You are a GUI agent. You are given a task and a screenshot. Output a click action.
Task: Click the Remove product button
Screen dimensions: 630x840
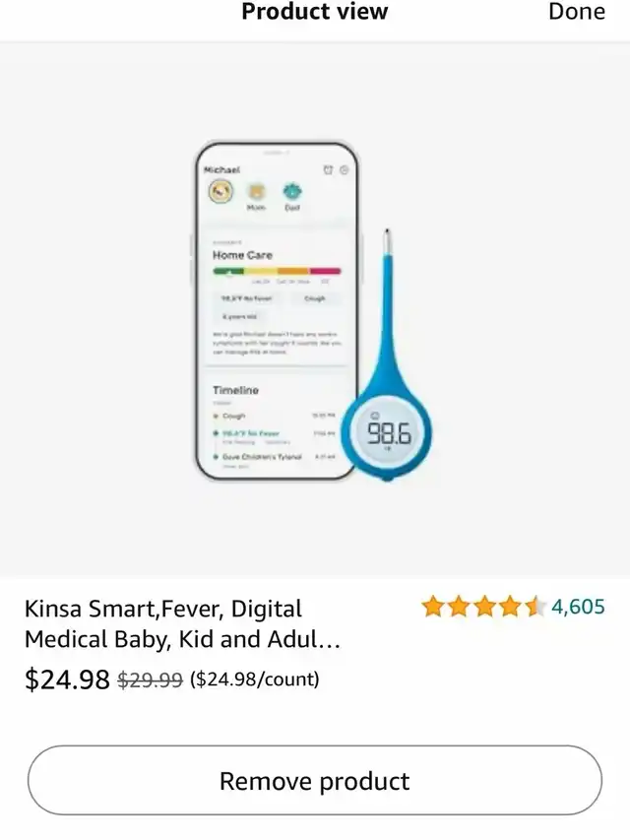click(315, 781)
